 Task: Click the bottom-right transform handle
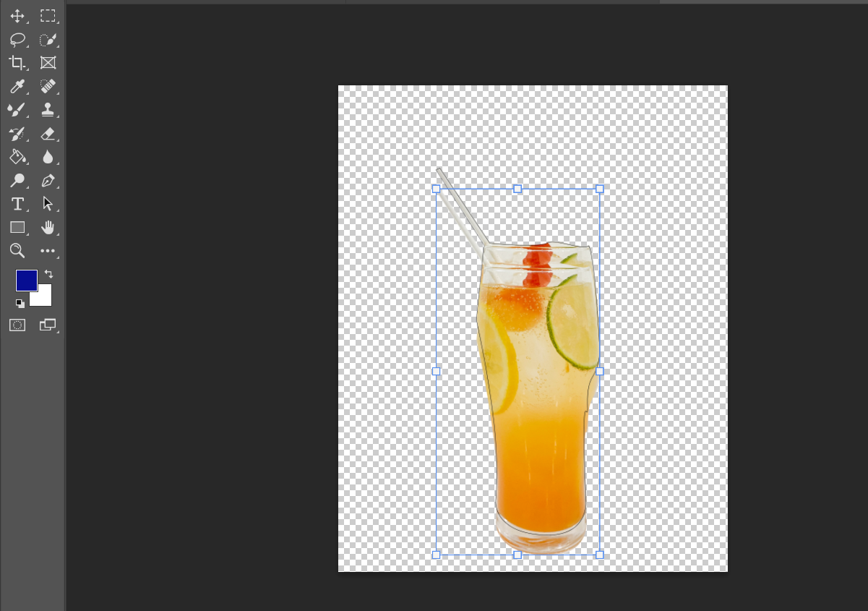599,555
